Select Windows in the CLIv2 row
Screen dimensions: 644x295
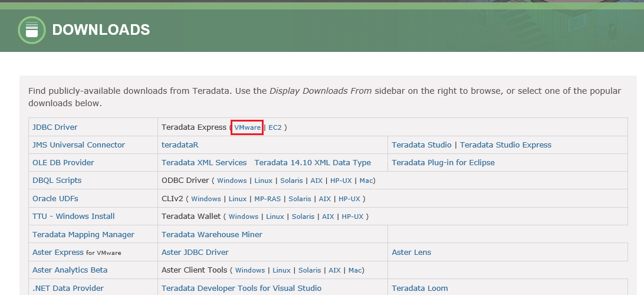pyautogui.click(x=206, y=199)
